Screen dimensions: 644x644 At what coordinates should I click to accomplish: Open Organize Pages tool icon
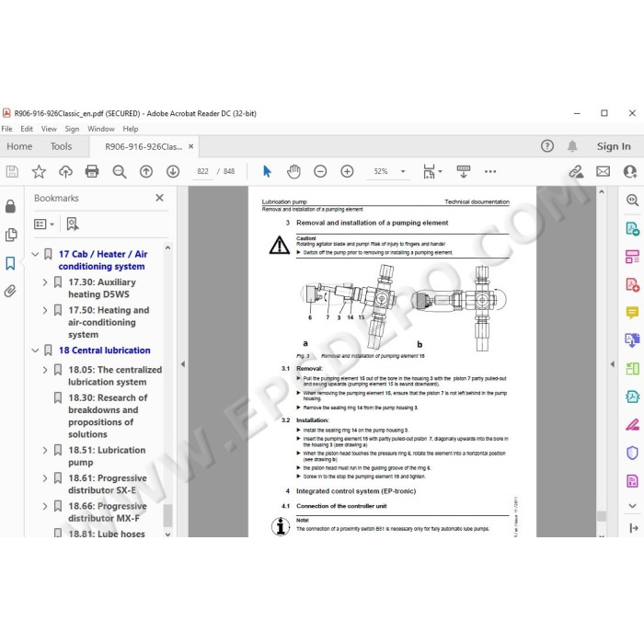pyautogui.click(x=632, y=257)
